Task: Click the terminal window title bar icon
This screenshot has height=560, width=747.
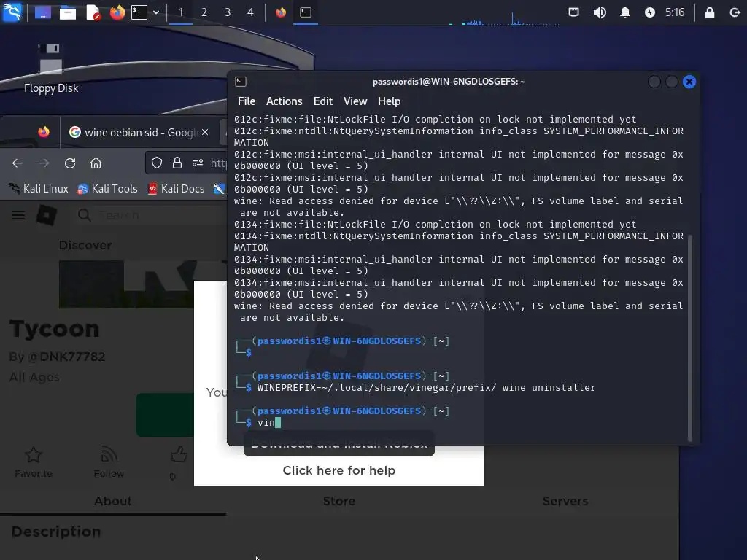Action: point(241,82)
